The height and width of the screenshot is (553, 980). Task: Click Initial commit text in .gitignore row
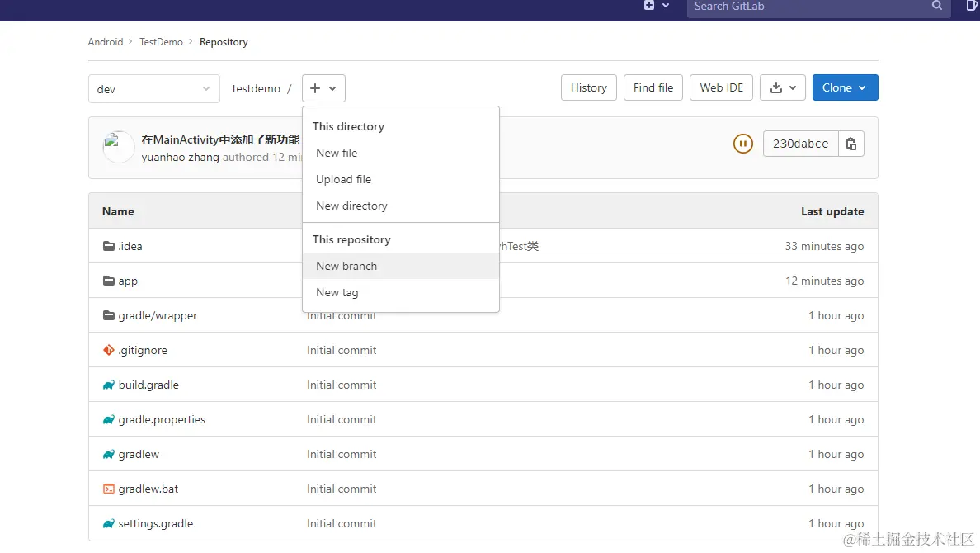342,350
